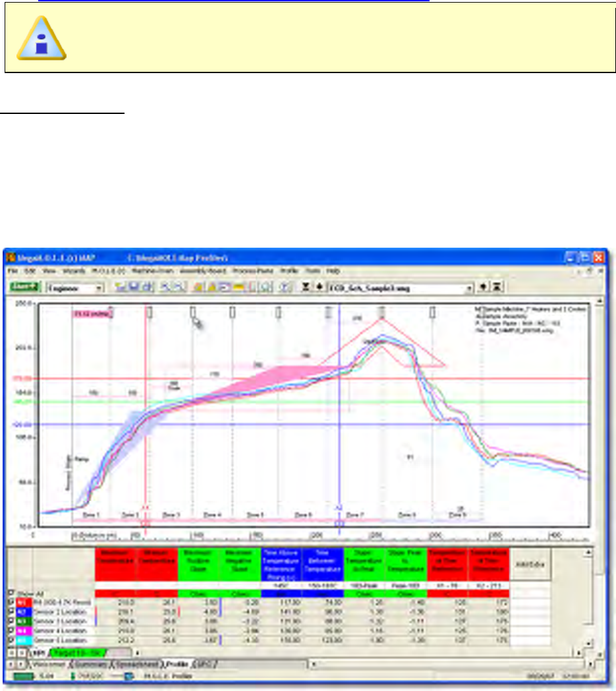Open the Tools menu

(312, 271)
